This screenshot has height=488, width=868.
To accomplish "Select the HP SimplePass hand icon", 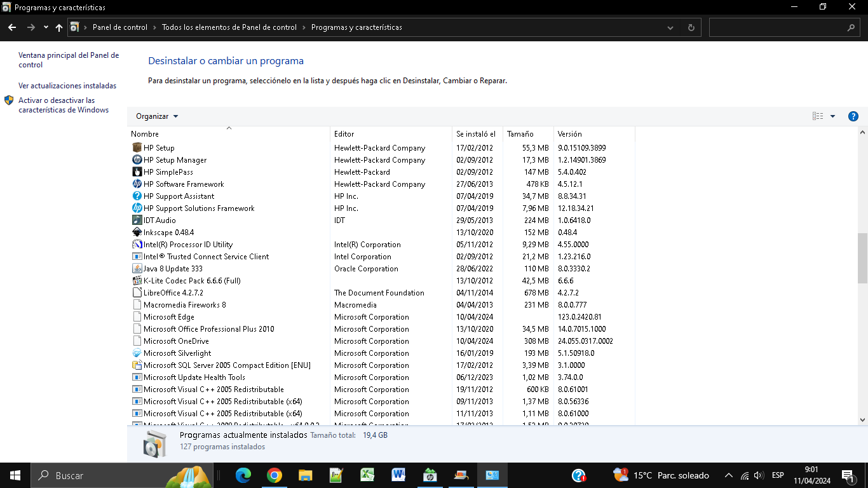I will coord(137,172).
